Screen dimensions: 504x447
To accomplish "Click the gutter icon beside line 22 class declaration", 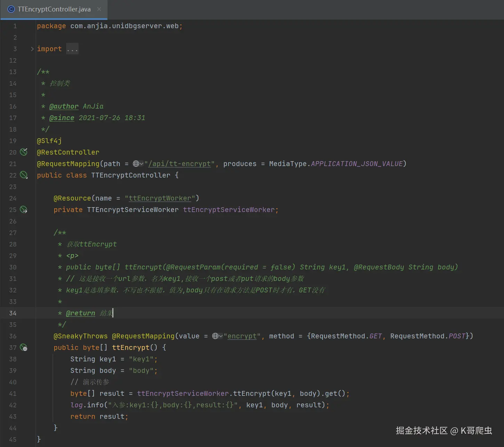I will pyautogui.click(x=24, y=175).
